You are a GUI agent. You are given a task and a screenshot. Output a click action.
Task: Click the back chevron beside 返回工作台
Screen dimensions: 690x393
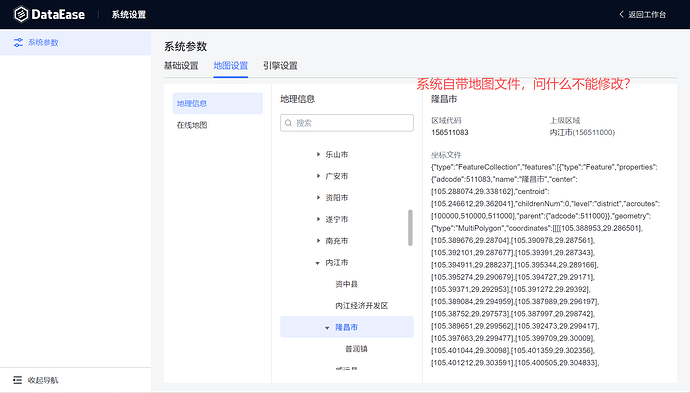pyautogui.click(x=621, y=14)
